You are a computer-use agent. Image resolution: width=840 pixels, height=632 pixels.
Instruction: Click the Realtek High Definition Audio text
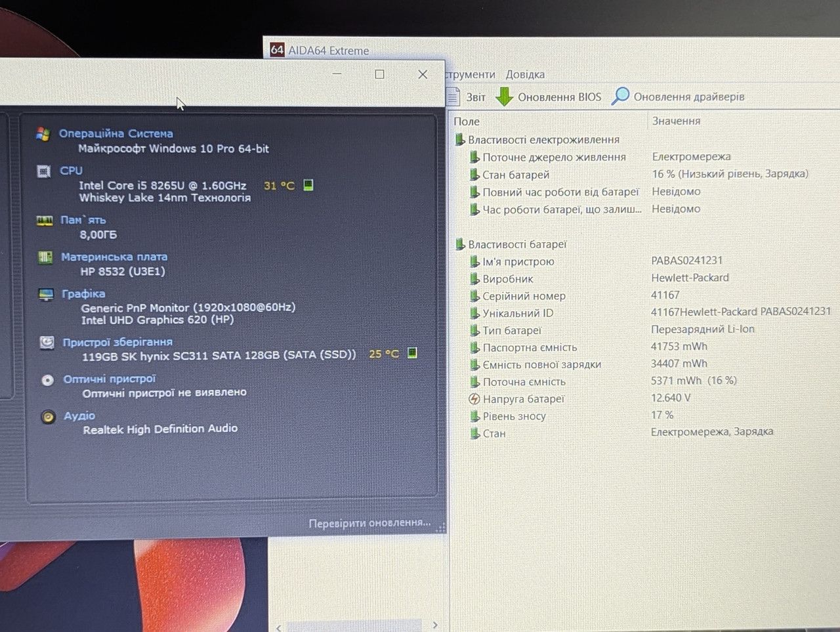(160, 429)
